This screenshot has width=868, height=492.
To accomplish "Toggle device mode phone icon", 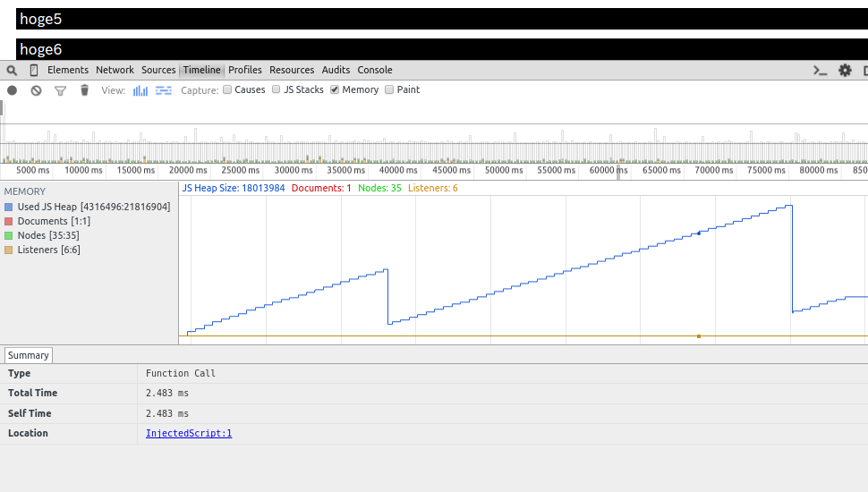I will pos(34,71).
